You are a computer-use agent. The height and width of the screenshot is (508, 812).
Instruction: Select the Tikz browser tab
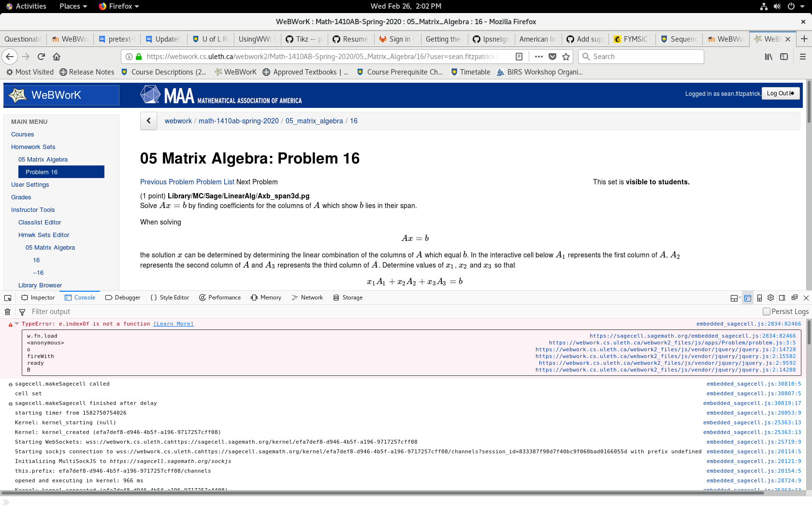304,39
